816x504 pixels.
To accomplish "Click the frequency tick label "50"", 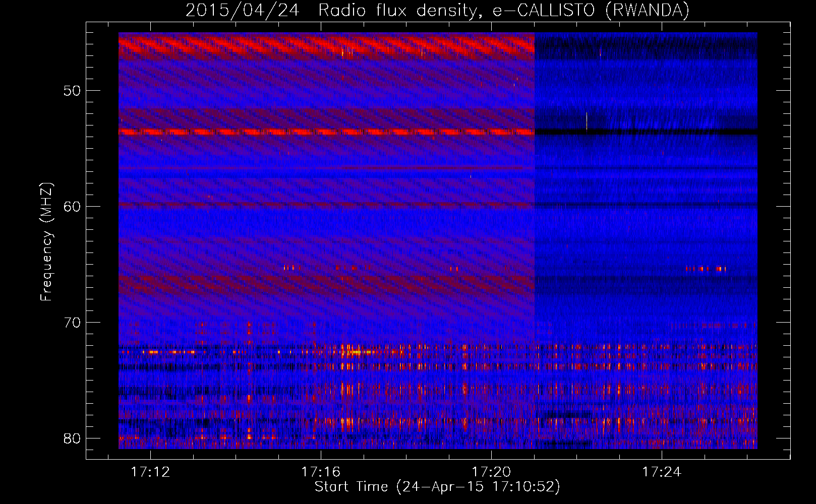I will pos(72,91).
